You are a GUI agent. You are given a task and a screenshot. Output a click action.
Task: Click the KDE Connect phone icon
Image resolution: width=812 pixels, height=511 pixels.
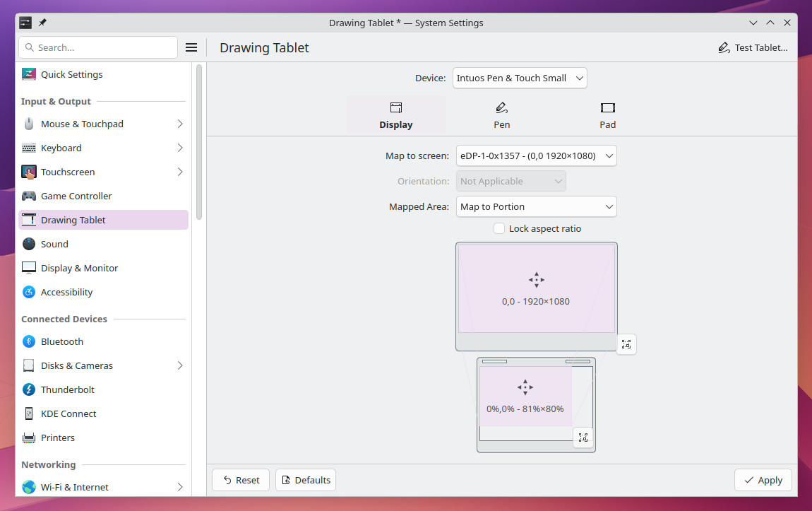click(x=29, y=413)
